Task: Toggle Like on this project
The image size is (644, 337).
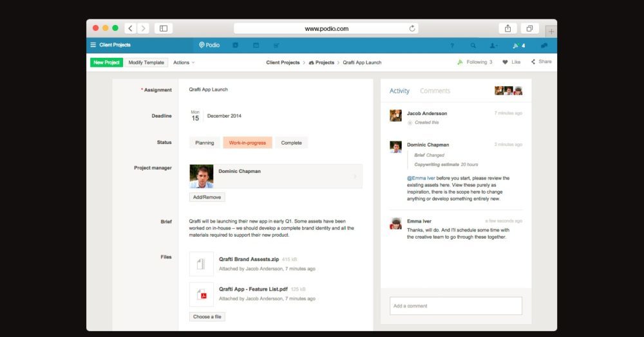Action: (511, 62)
